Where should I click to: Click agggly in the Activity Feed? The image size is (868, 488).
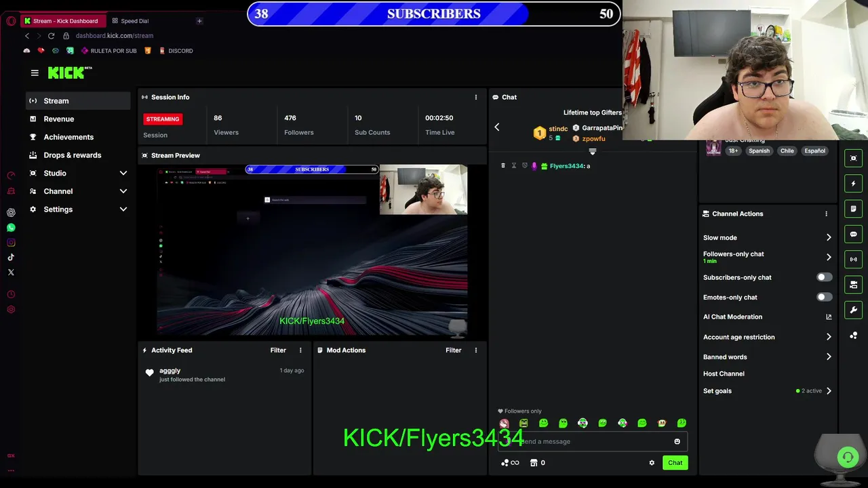click(x=170, y=371)
